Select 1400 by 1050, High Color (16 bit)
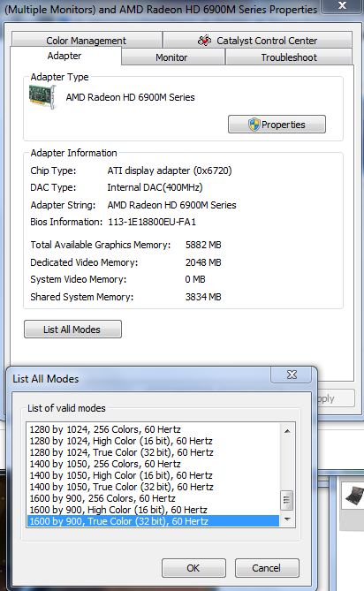 153,475
